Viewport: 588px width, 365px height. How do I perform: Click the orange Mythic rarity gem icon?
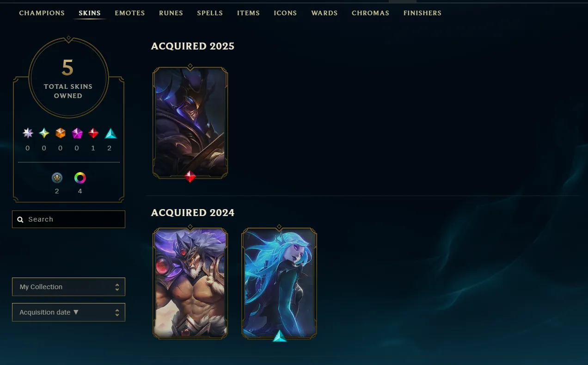pos(61,134)
